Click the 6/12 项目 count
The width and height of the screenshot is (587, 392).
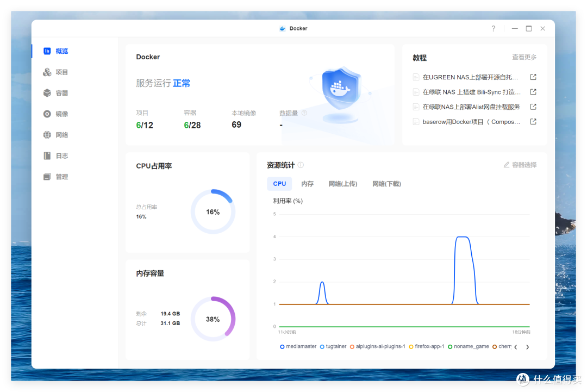[145, 125]
